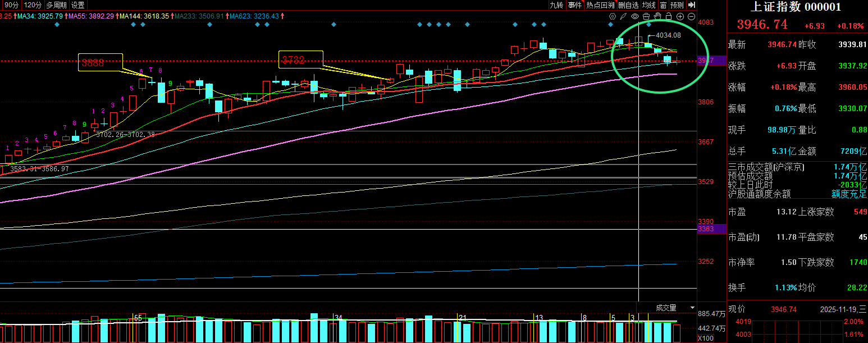Click the 三市成交额 row
The image size is (868, 343).
point(797,167)
